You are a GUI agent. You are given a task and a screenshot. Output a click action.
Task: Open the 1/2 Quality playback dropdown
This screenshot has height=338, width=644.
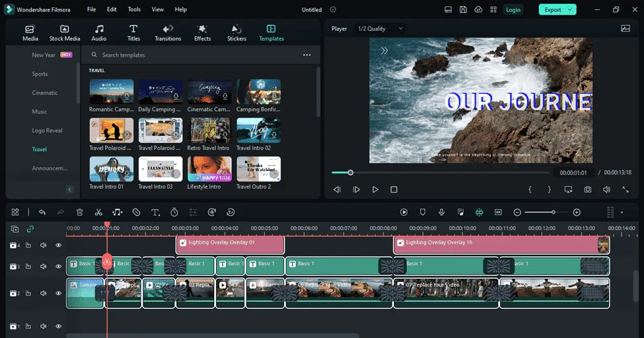(x=380, y=29)
